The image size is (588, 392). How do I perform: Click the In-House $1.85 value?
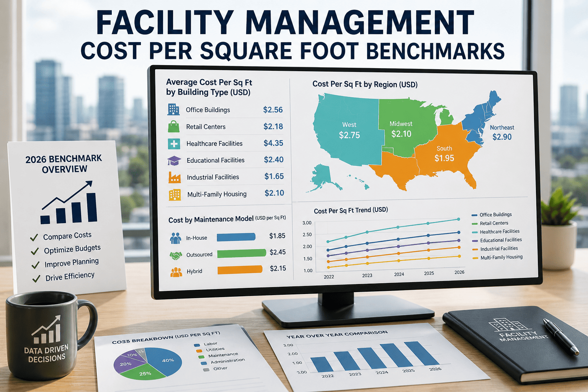point(277,236)
